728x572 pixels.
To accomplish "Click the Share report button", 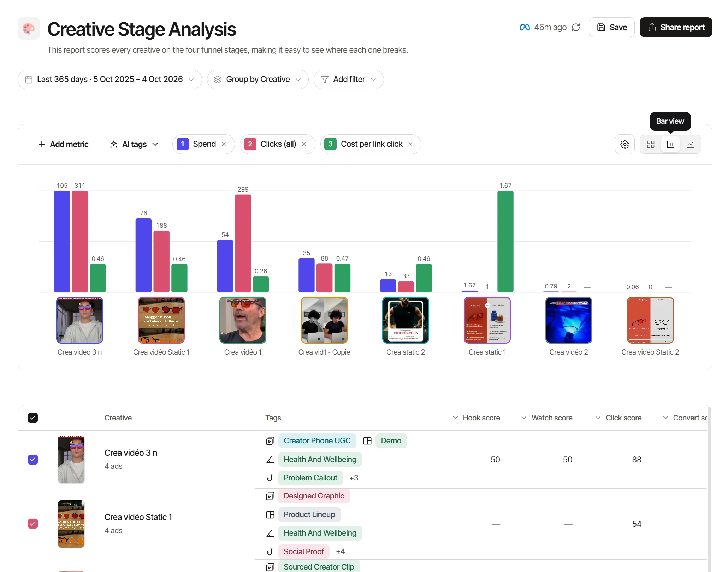I will 676,27.
